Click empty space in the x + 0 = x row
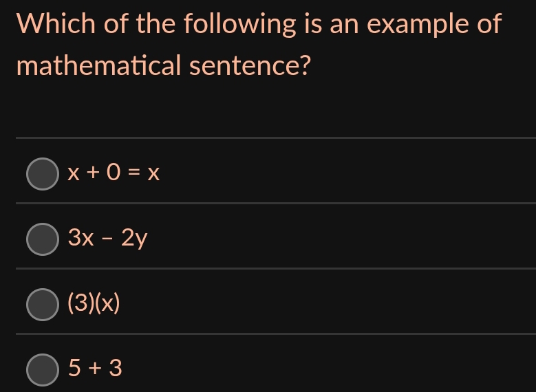536x392 pixels. coord(342,171)
